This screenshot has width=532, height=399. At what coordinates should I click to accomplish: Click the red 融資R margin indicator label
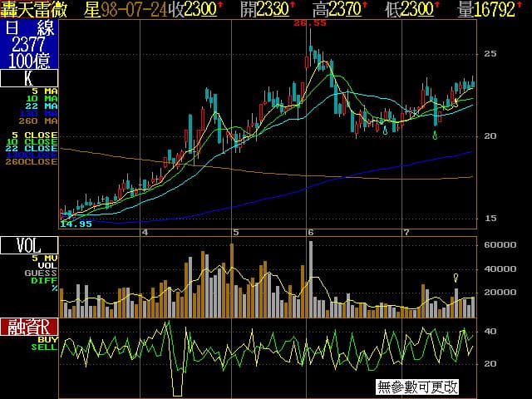(29, 326)
